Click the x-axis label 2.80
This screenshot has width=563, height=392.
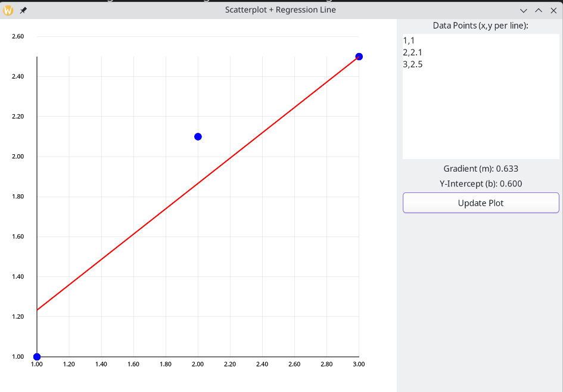click(x=326, y=365)
